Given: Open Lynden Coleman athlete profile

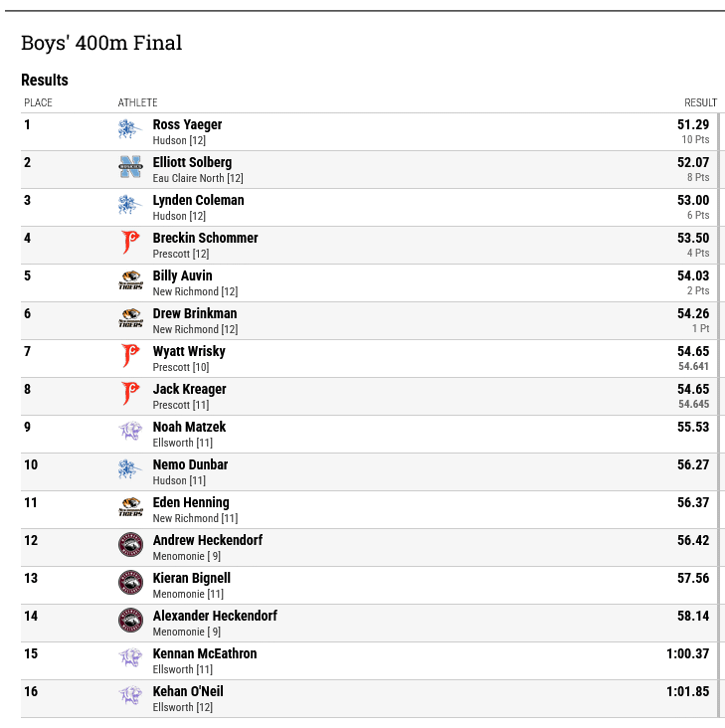Looking at the screenshot, I should point(198,200).
